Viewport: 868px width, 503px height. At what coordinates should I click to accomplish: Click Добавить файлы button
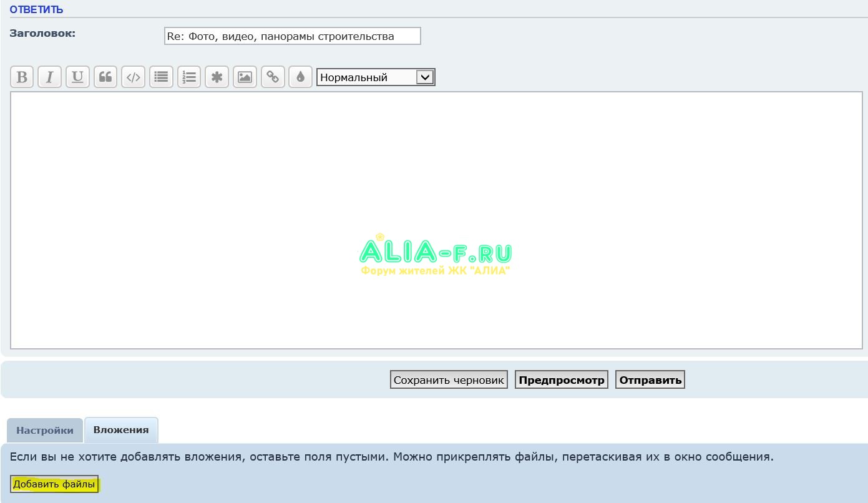click(54, 484)
